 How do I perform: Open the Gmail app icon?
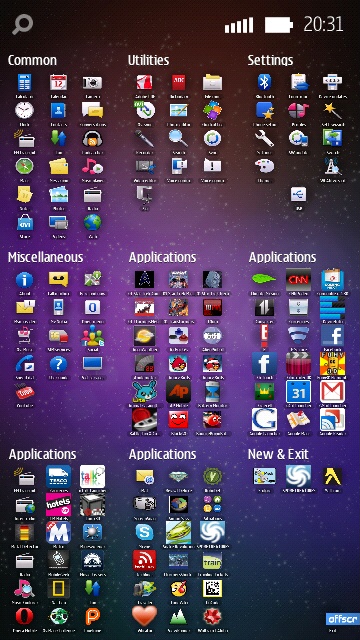[x=332, y=391]
